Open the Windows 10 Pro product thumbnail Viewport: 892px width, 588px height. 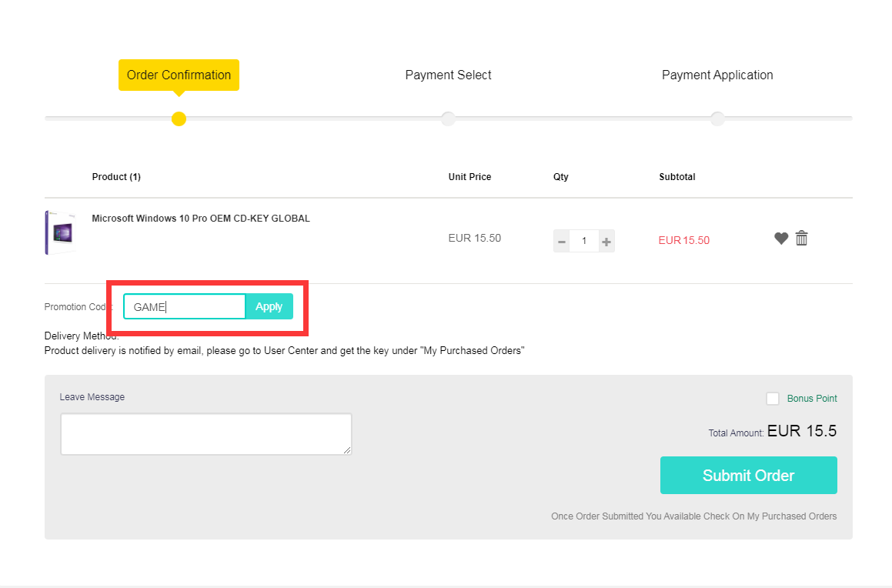[61, 232]
